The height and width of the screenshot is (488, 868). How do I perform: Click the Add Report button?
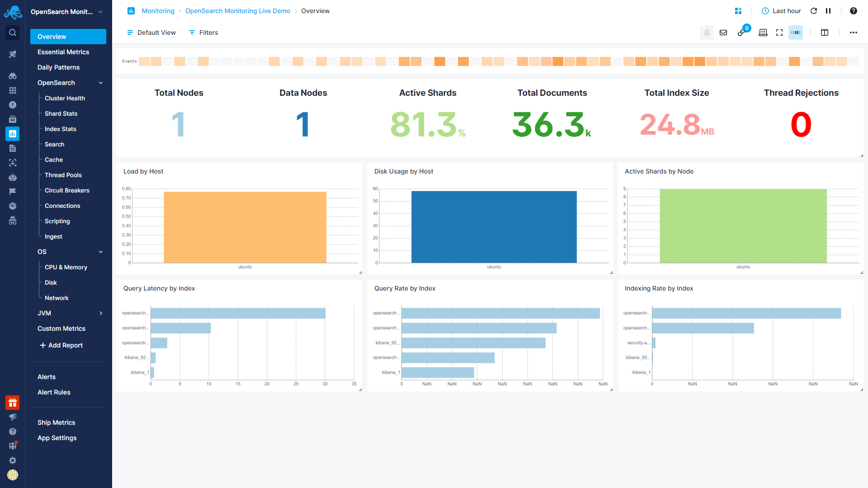[x=61, y=345]
